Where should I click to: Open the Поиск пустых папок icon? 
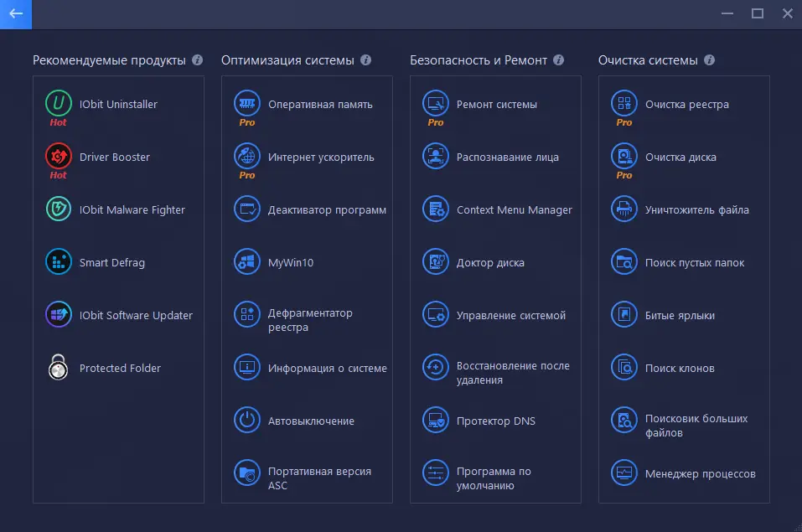point(624,261)
